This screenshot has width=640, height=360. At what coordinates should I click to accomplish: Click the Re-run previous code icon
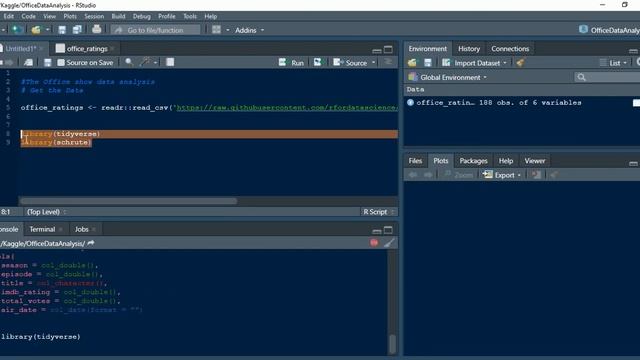(x=317, y=62)
